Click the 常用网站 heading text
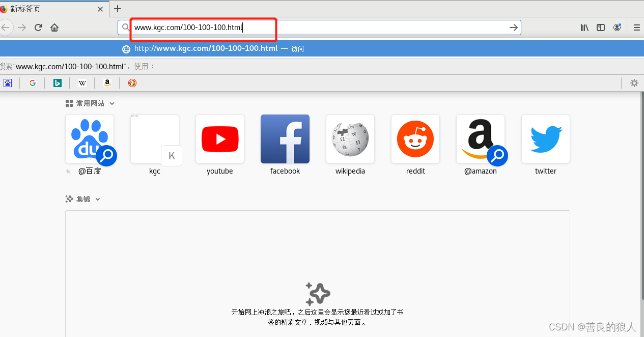Image resolution: width=644 pixels, height=337 pixels. tap(90, 103)
